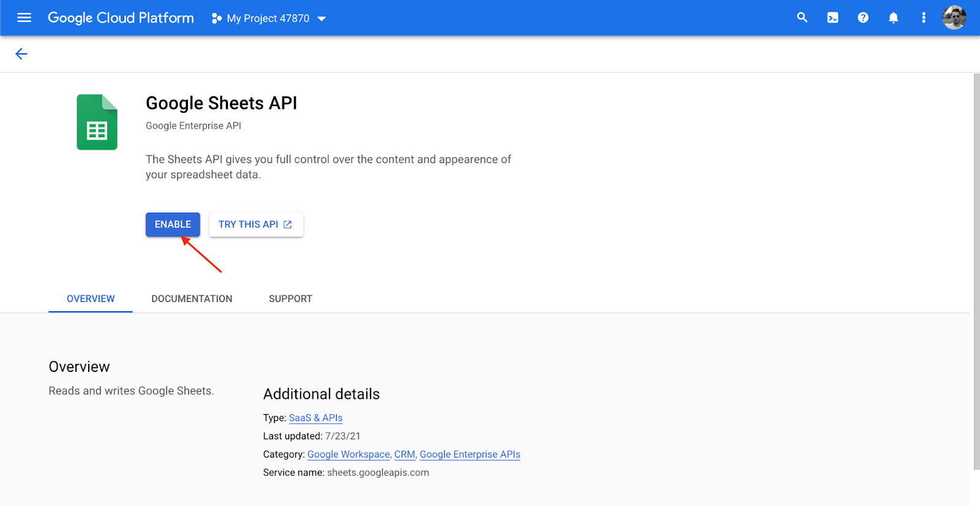Open the user account avatar

(954, 18)
